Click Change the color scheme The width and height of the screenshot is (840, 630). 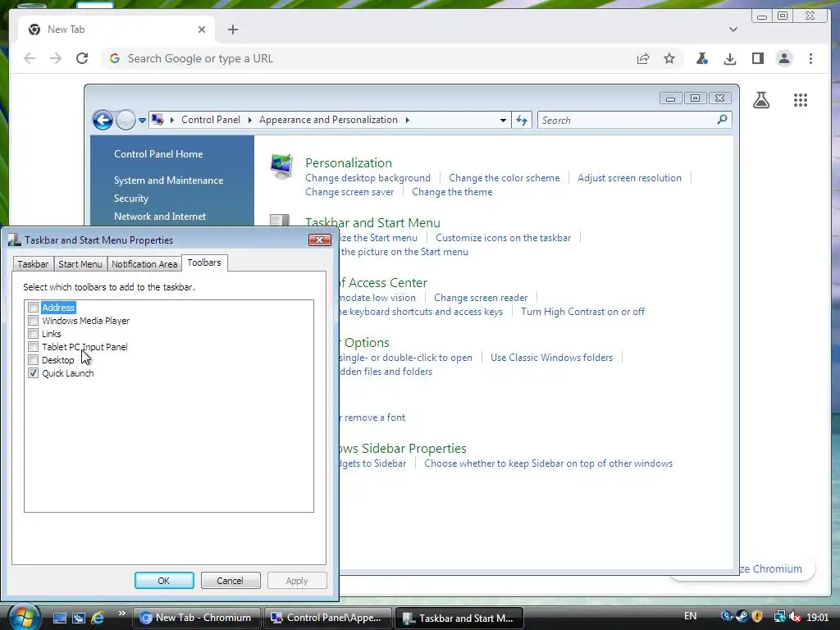[504, 178]
